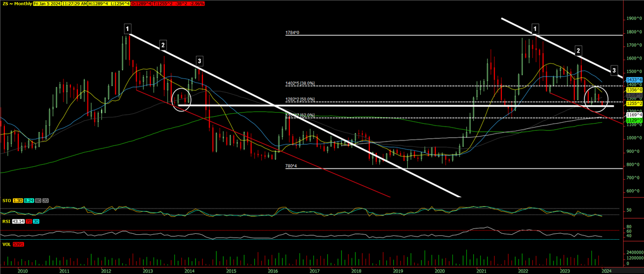Click the white 1169^4 price axis tag
This screenshot has width=644, height=274.
pos(634,115)
